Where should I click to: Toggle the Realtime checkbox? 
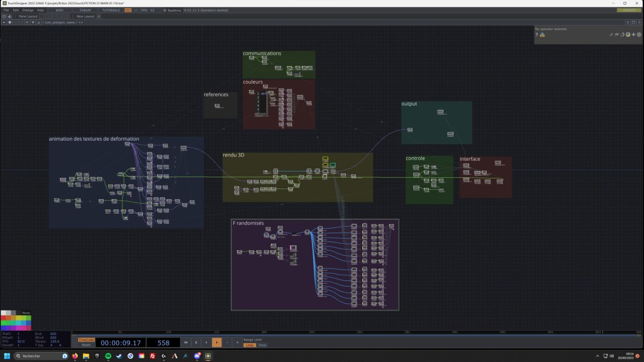(165, 10)
